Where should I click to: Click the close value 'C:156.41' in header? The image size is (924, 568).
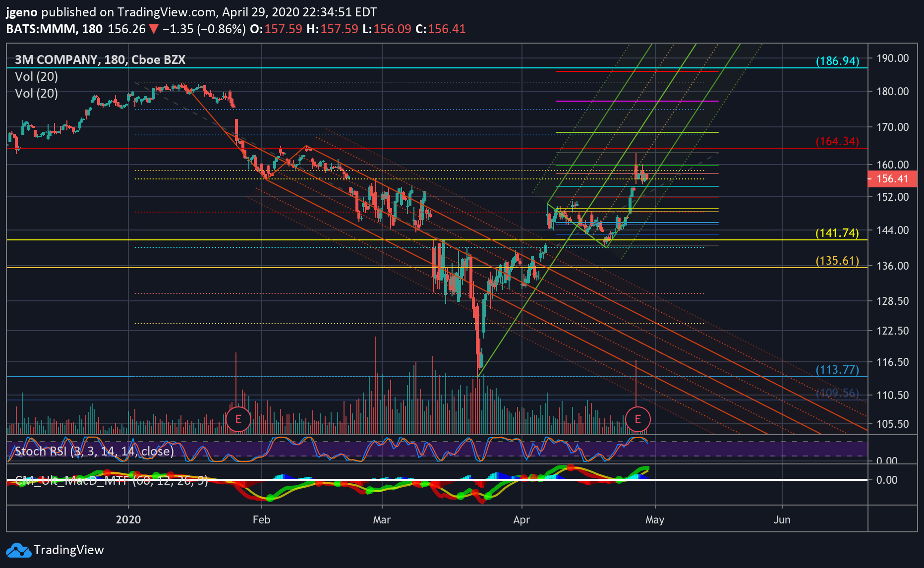click(441, 29)
